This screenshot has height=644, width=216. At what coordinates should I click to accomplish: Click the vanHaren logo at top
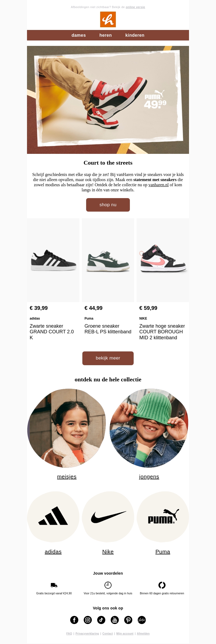coord(108,19)
